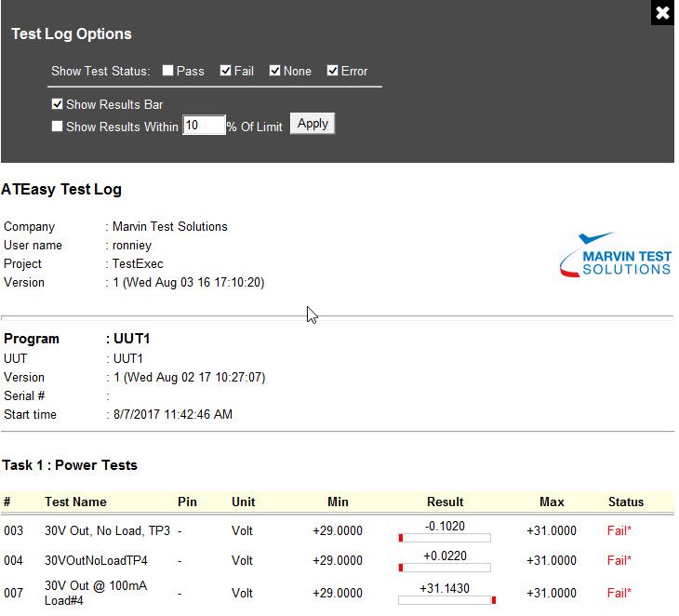Image resolution: width=679 pixels, height=616 pixels.
Task: Click the Pin column header
Action: point(187,502)
